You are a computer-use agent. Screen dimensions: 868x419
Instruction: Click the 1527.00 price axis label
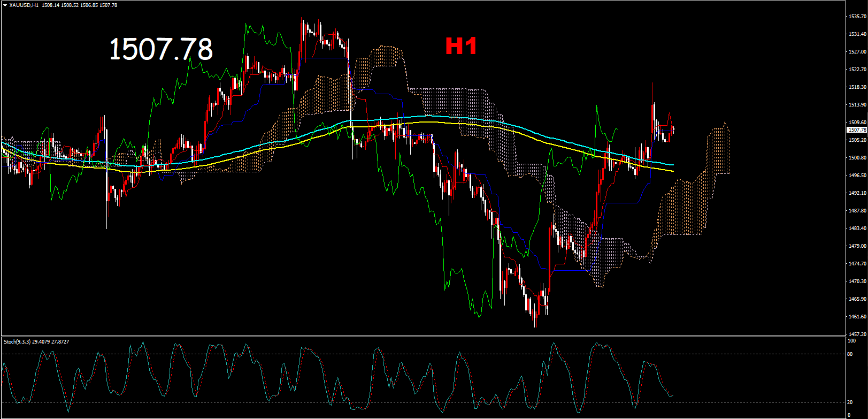pyautogui.click(x=857, y=52)
